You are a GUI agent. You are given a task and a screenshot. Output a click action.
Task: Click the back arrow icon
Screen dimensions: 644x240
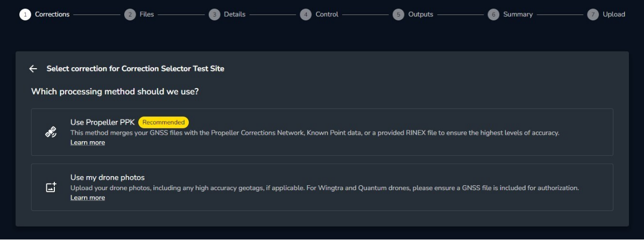[x=33, y=69]
